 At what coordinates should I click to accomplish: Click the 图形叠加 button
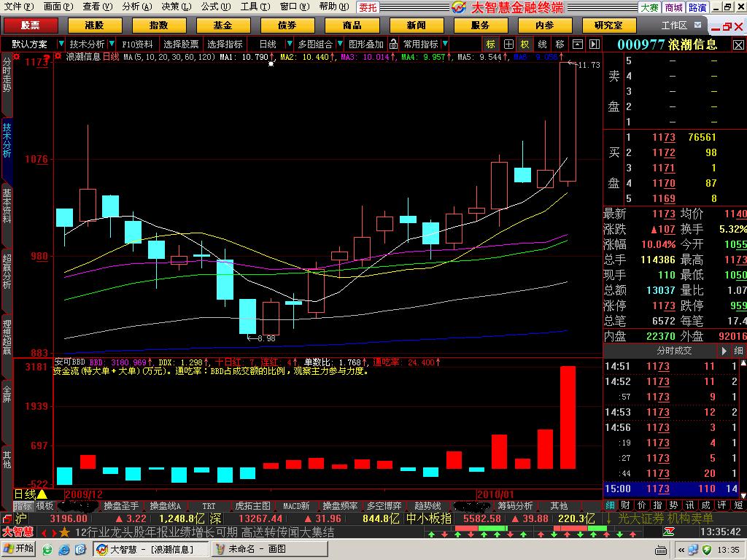366,44
